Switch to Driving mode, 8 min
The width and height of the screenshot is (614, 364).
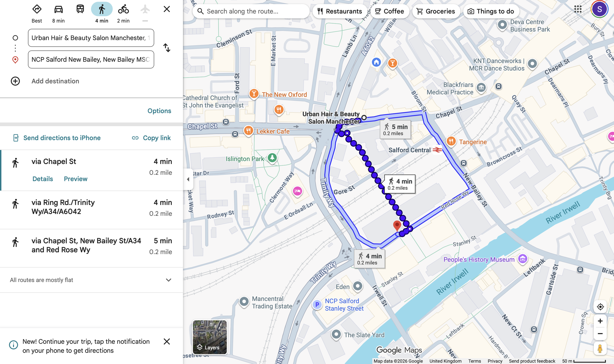click(58, 9)
